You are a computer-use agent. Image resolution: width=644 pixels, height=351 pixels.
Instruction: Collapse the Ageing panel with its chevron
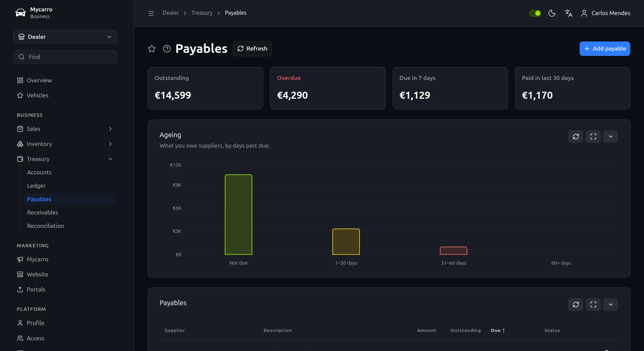pyautogui.click(x=611, y=137)
